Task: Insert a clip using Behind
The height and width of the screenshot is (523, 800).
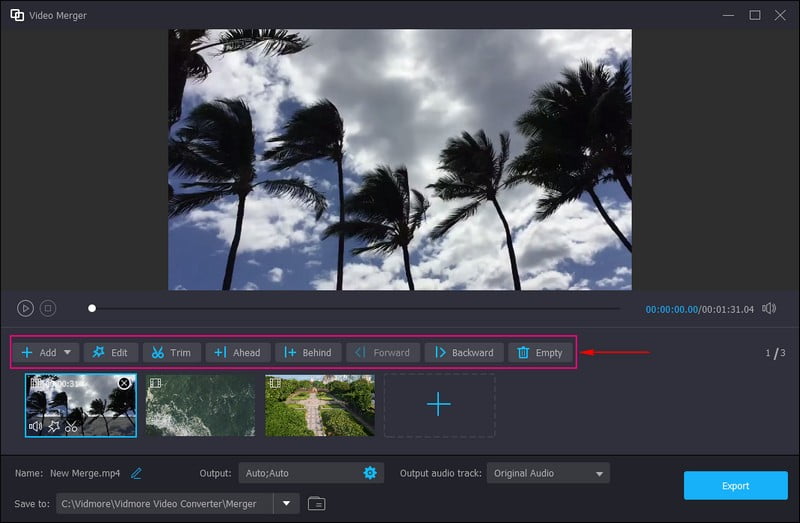Action: click(x=307, y=352)
